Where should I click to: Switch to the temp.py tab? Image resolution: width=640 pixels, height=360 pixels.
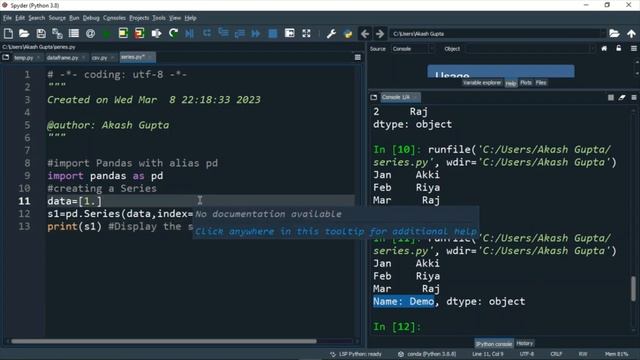coord(24,58)
